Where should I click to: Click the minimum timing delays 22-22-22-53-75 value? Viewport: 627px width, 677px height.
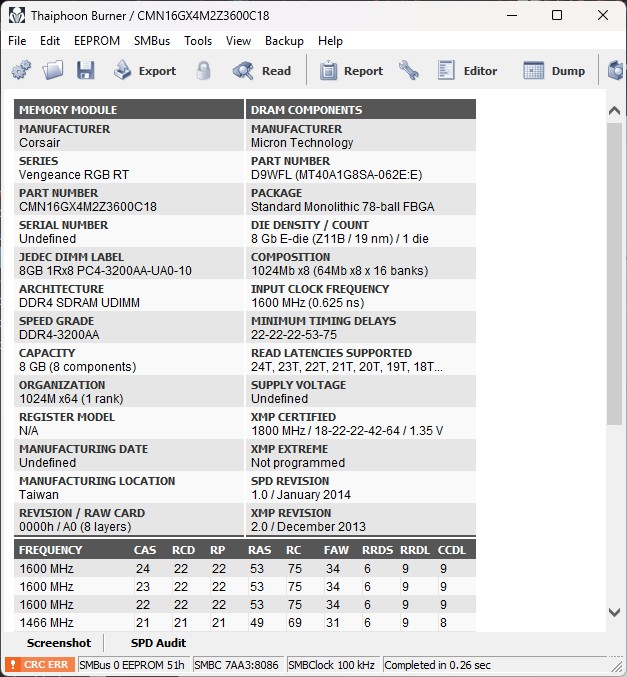[x=294, y=335]
